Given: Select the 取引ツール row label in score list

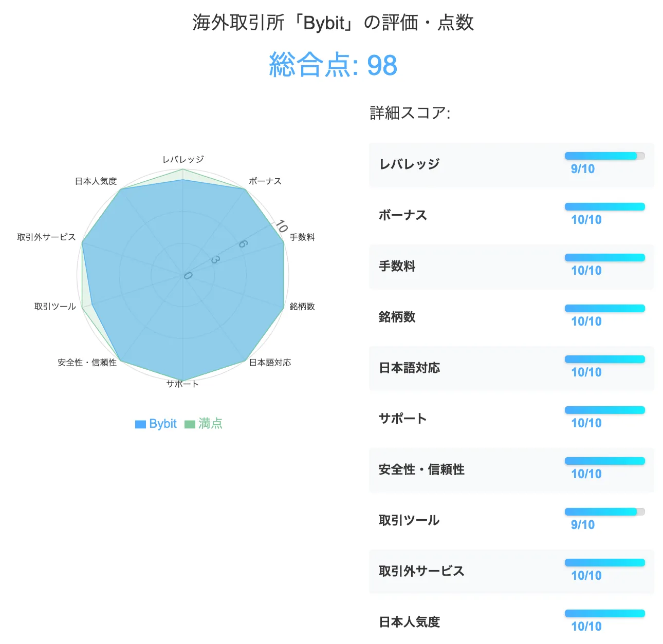Looking at the screenshot, I should [x=409, y=520].
